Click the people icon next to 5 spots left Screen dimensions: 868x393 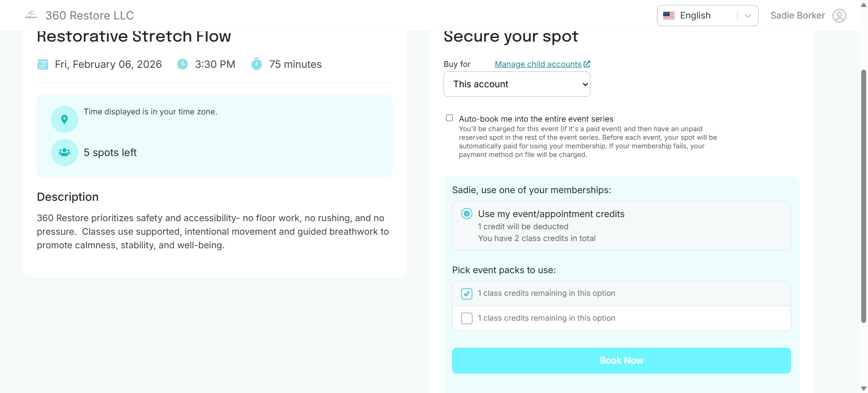tap(64, 152)
